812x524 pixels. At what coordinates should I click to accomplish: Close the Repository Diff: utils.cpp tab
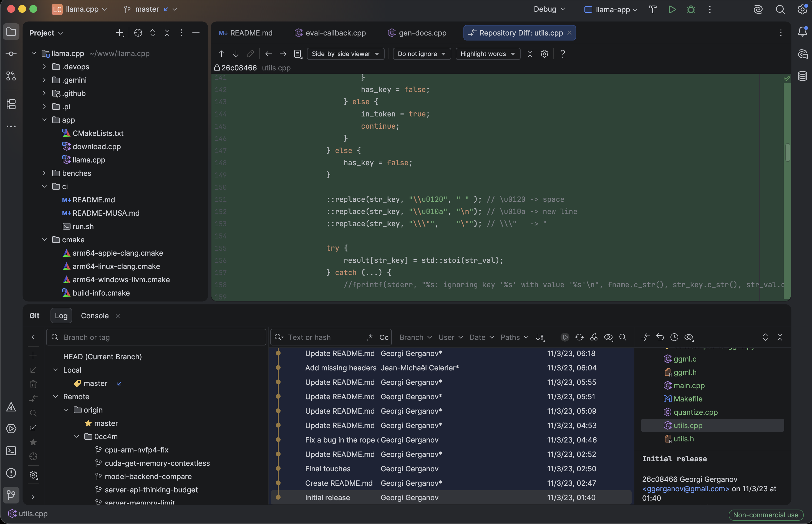tap(569, 33)
